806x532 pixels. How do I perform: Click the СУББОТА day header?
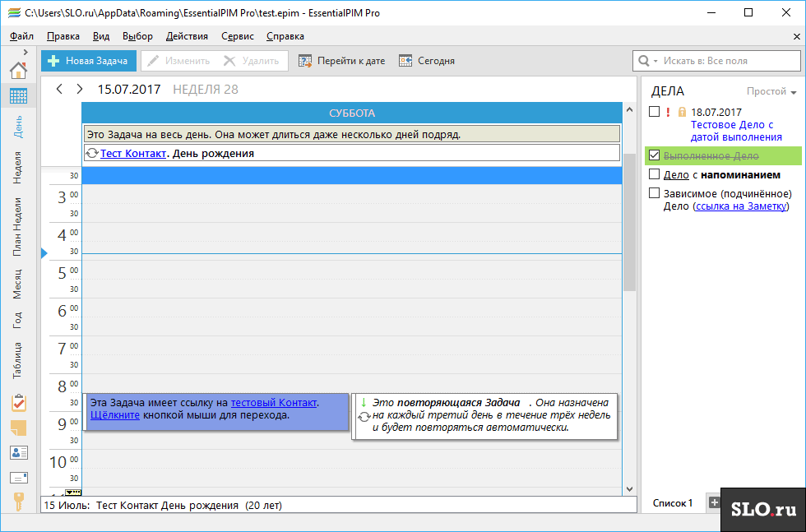(352, 113)
